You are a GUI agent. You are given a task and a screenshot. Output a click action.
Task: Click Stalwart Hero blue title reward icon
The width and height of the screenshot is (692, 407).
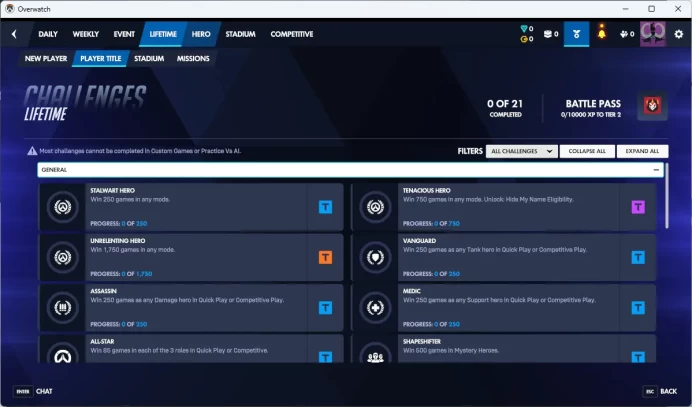[x=325, y=207]
